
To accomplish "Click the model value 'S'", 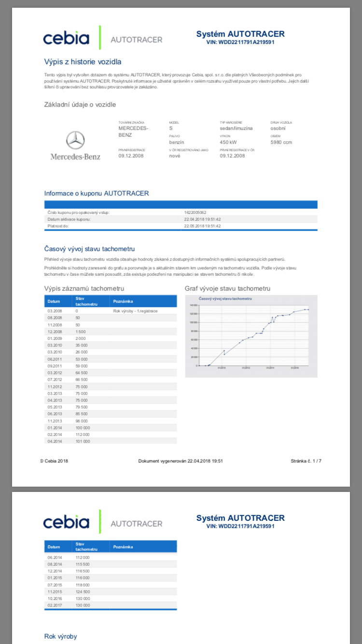I will (170, 128).
